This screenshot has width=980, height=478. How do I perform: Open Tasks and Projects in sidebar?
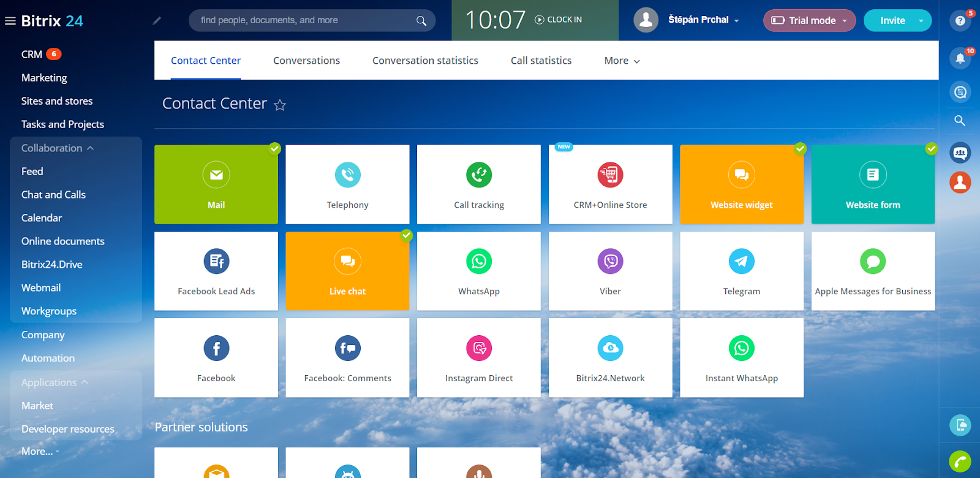pos(62,124)
